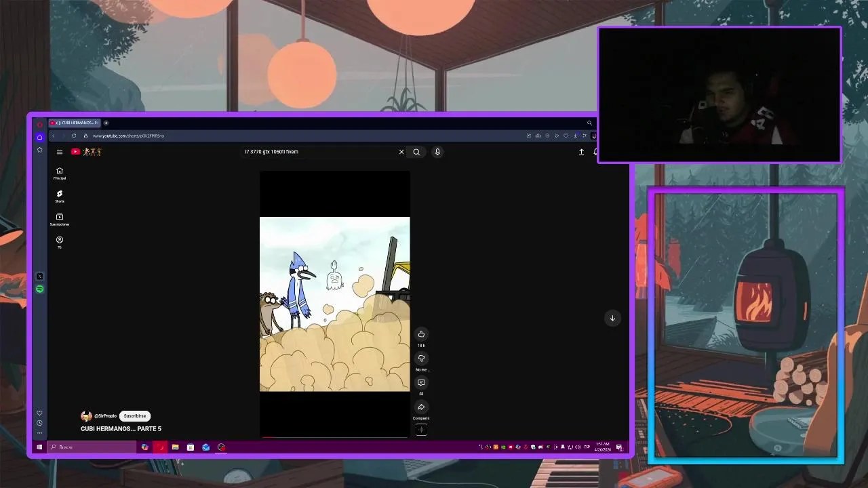Add page to favorites heart in address bar
Viewport: 868px width, 488px height.
[x=566, y=136]
